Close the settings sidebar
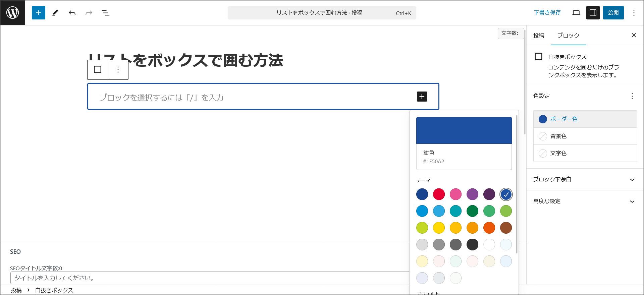The image size is (644, 295). pos(634,35)
